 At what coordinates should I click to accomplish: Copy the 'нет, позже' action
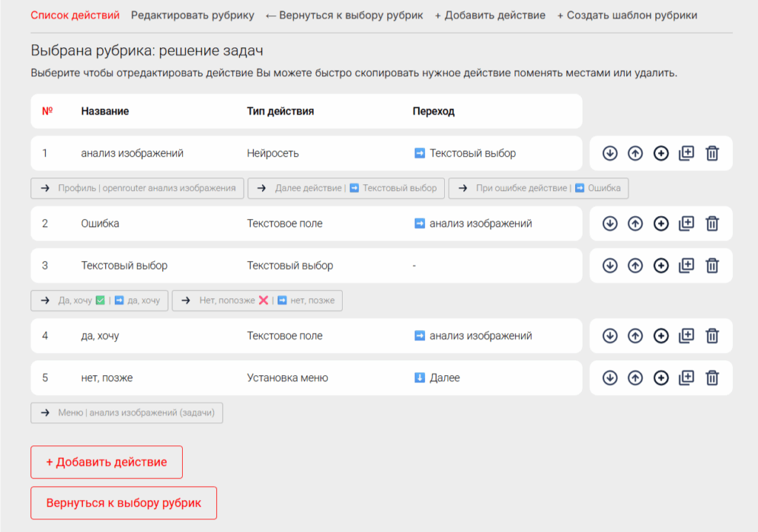686,378
